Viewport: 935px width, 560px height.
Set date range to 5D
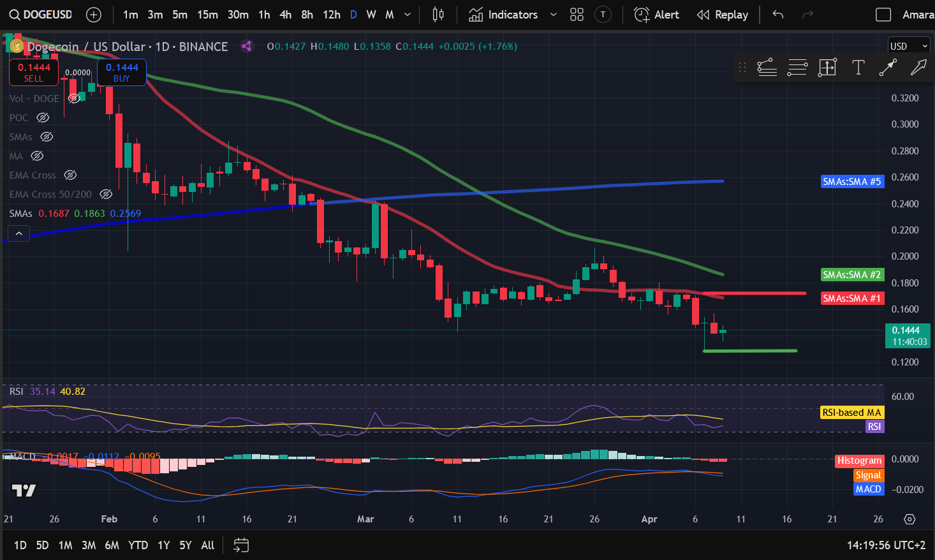coord(42,545)
